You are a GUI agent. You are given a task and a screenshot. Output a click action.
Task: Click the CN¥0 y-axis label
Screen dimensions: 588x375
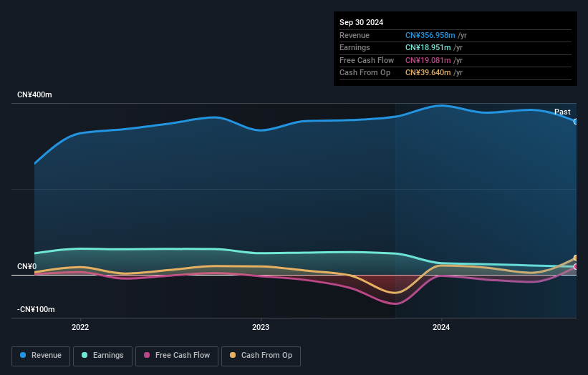click(27, 266)
